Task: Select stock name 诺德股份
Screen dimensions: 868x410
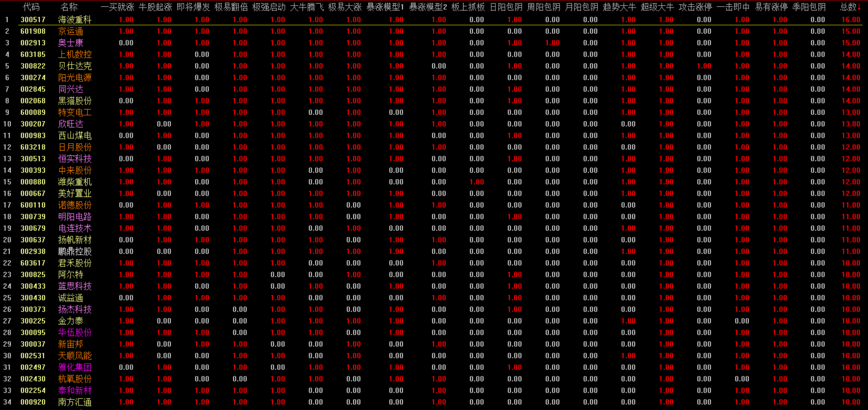Action: 75,205
